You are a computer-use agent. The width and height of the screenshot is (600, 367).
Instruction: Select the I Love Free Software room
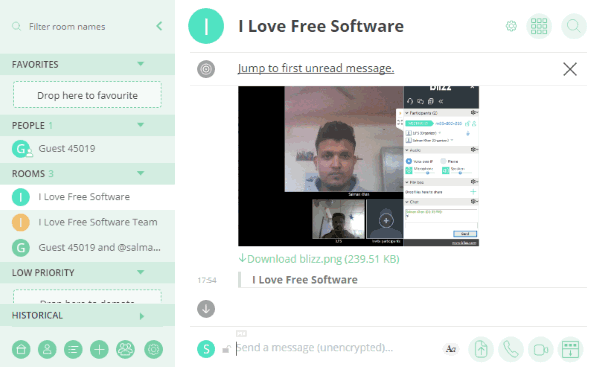87,197
